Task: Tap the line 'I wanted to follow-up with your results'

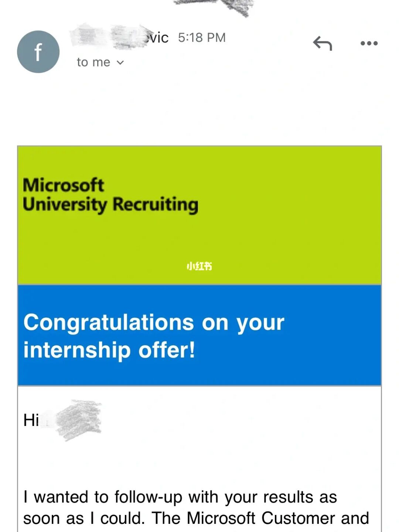Action: click(x=180, y=497)
